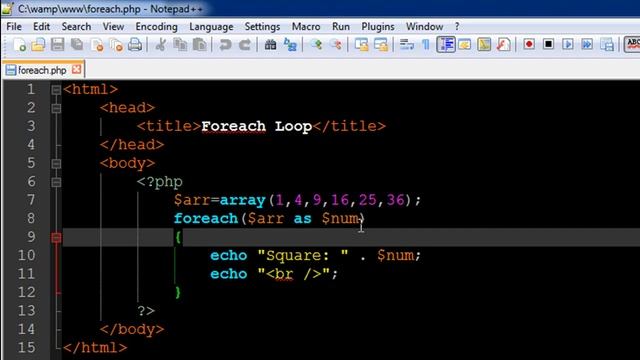Screen dimensions: 640x360
Task: Open the Macro menu
Action: coord(306,27)
